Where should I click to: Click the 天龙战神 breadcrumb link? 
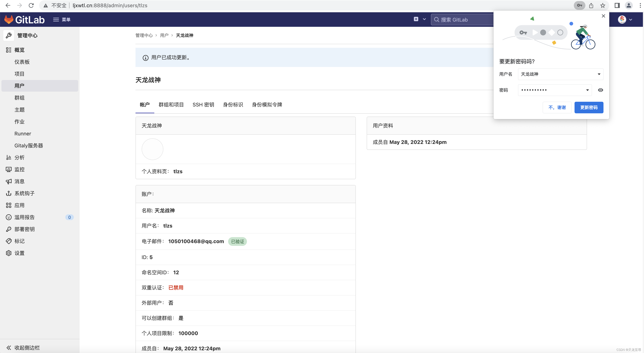click(185, 35)
